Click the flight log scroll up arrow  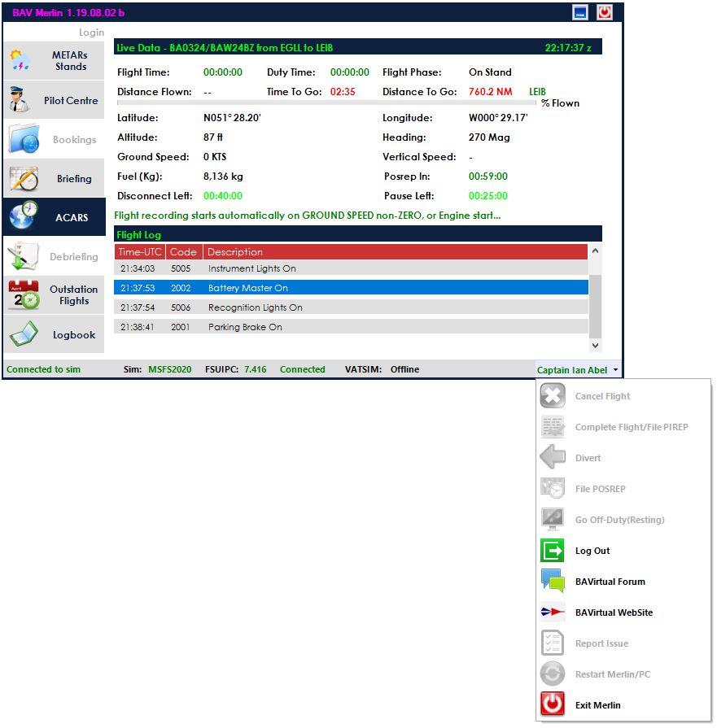[595, 251]
